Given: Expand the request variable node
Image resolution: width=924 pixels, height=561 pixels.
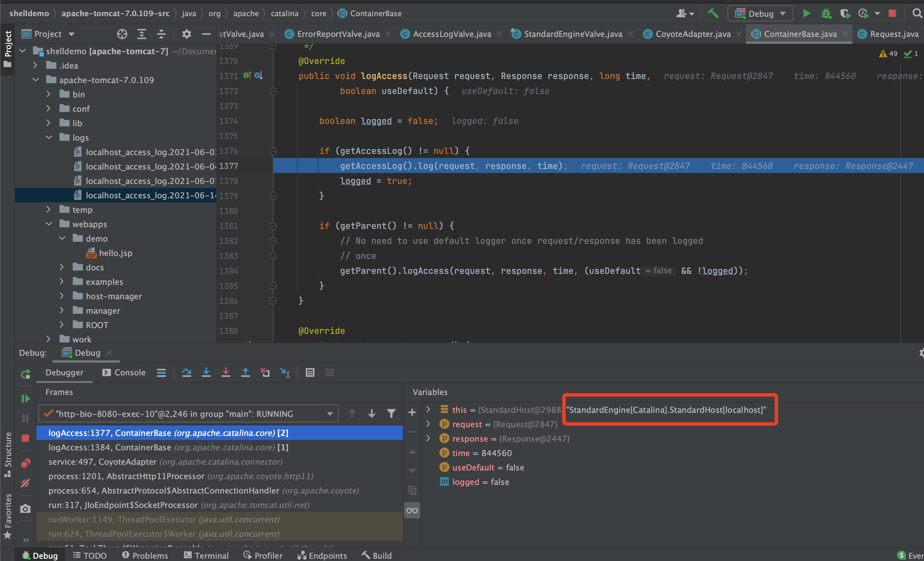Looking at the screenshot, I should pos(428,424).
